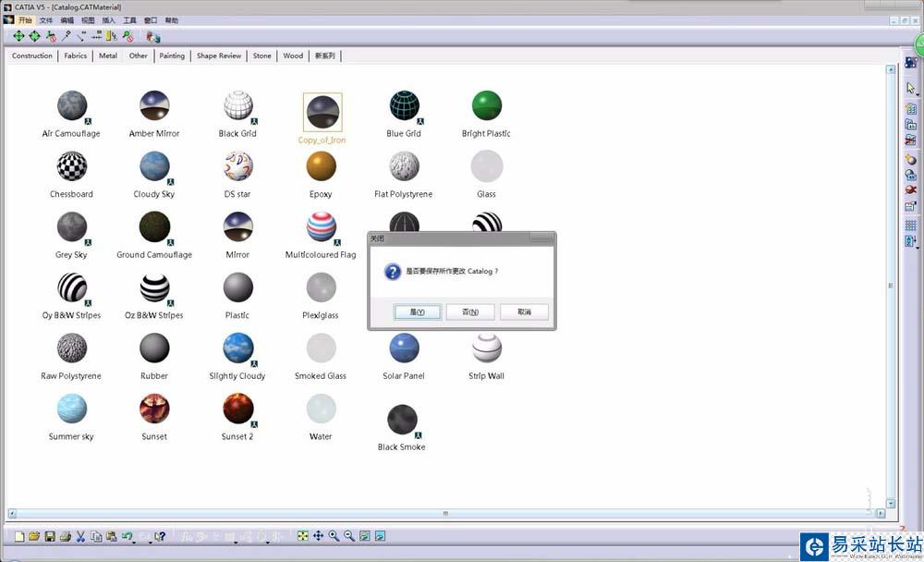Select the Epoxy gold sphere
This screenshot has width=924, height=562.
pyautogui.click(x=322, y=166)
